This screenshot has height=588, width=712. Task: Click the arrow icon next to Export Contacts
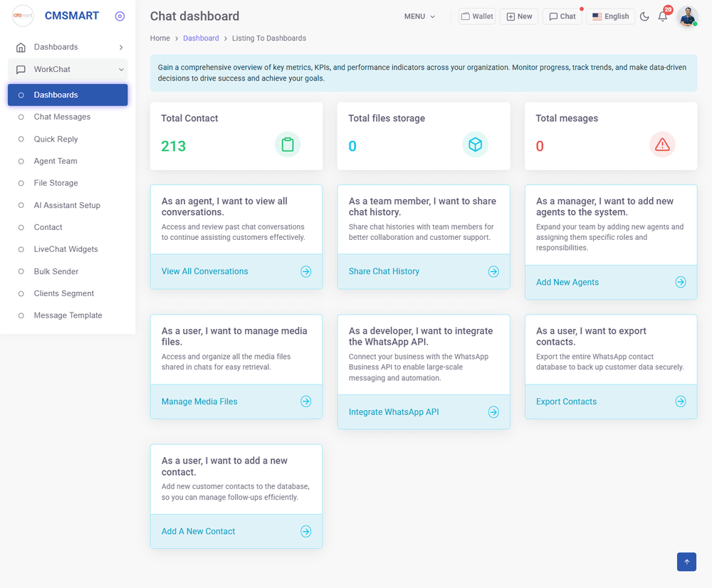point(680,401)
